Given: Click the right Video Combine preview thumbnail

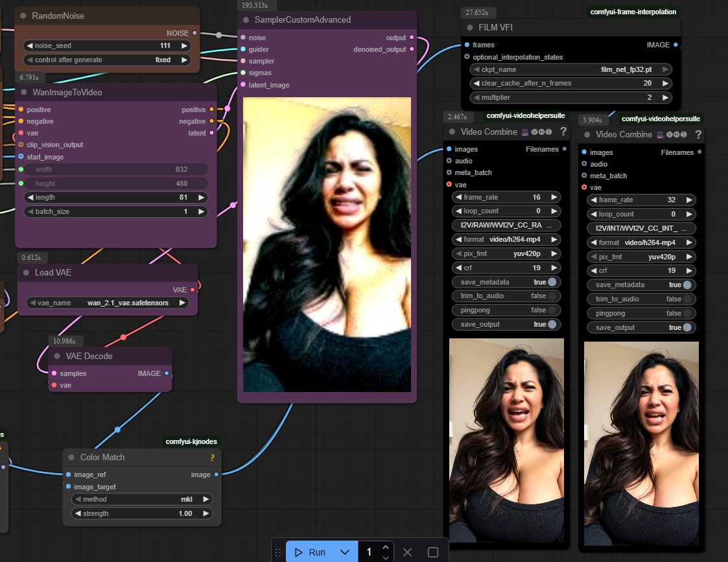Looking at the screenshot, I should (x=641, y=443).
